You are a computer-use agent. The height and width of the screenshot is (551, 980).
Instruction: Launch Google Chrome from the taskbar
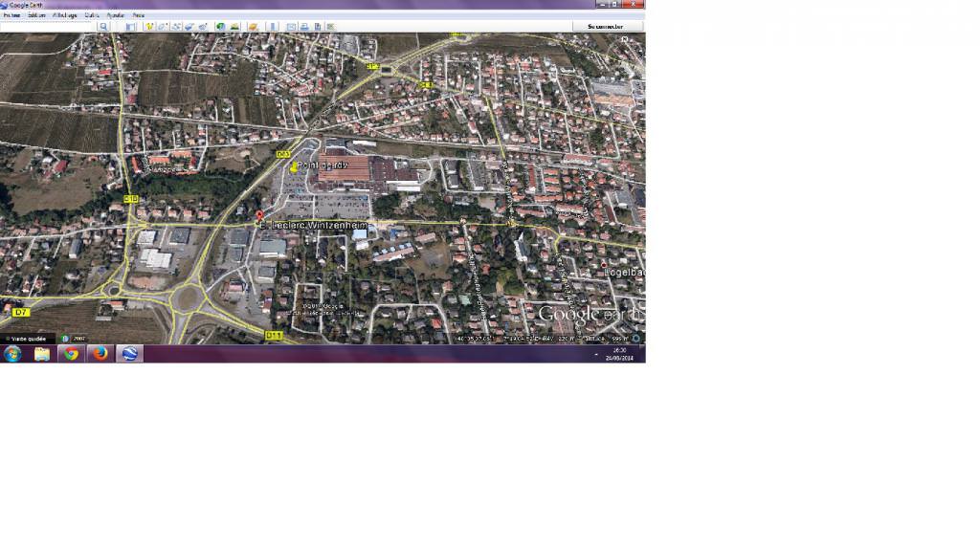tap(71, 354)
